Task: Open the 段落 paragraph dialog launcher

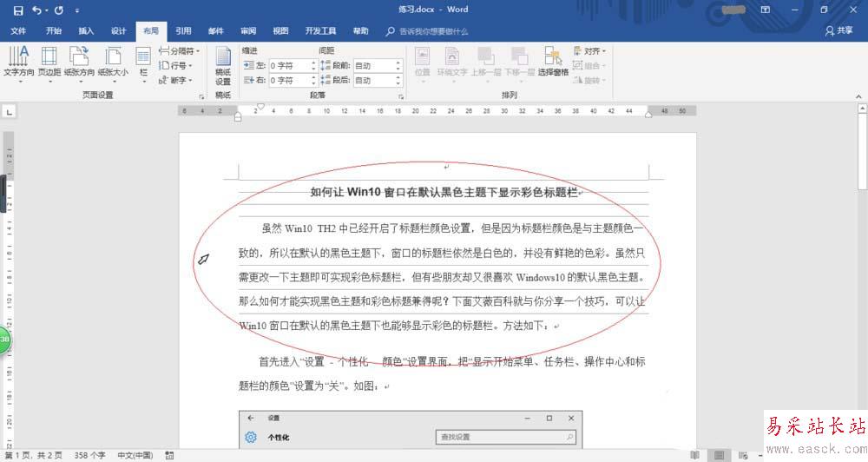Action: pos(401,97)
